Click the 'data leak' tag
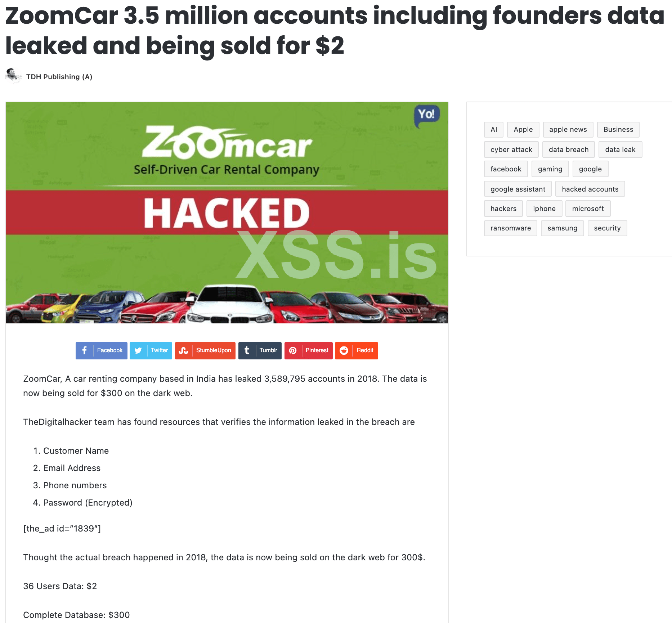Viewport: 672px width, 623px height. [x=620, y=149]
